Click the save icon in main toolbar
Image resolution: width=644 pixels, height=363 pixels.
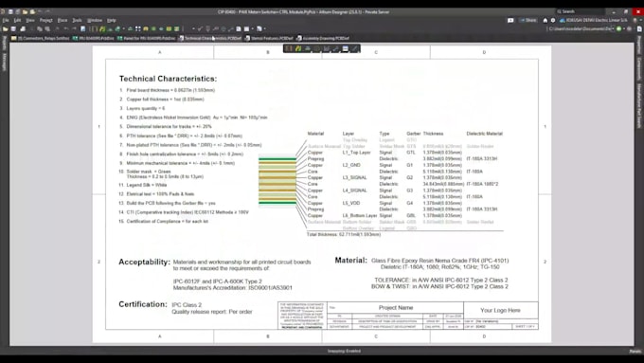pos(13,28)
